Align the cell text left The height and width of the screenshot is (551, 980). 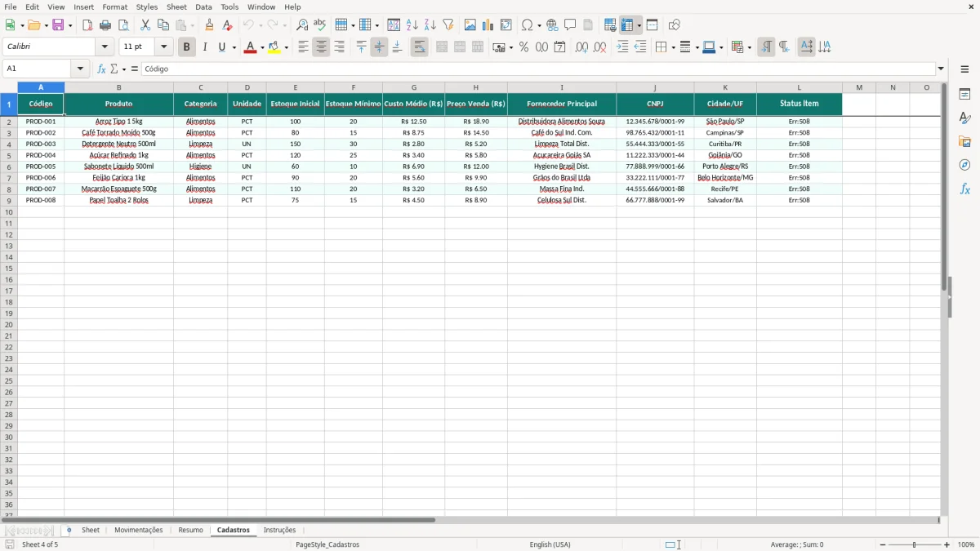pyautogui.click(x=303, y=47)
